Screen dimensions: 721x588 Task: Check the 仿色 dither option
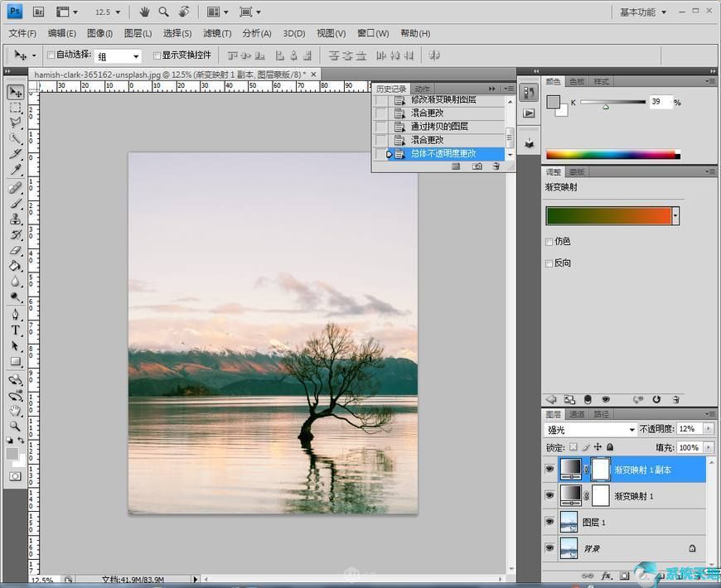(x=549, y=242)
